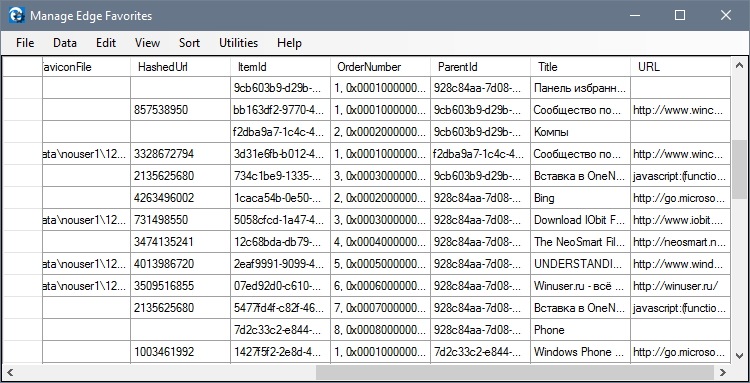
Task: Click the vertical scrollbar up arrow
Action: (740, 64)
